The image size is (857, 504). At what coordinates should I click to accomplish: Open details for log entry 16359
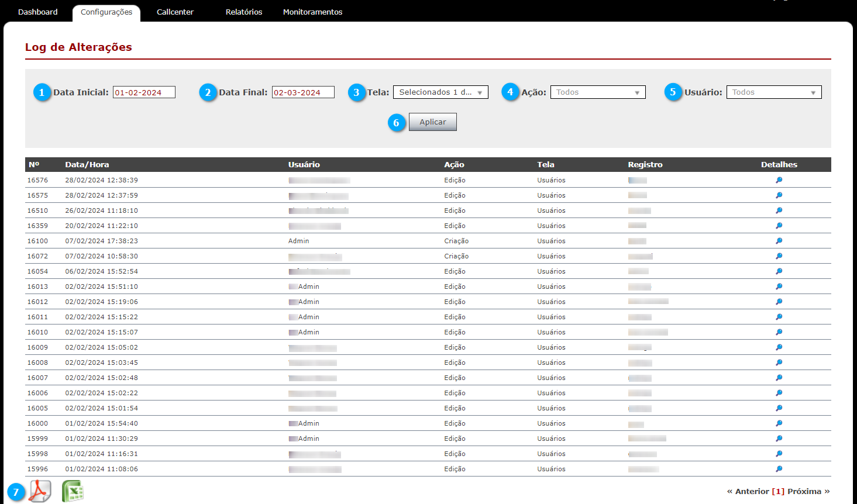click(x=779, y=226)
